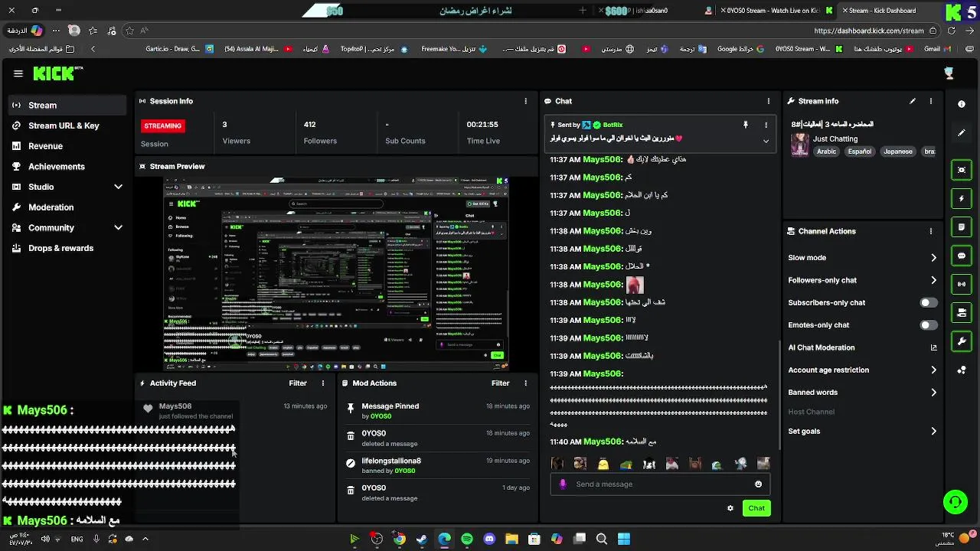Toggle activity feed lightning widget icon
The width and height of the screenshot is (980, 551).
pyautogui.click(x=962, y=198)
